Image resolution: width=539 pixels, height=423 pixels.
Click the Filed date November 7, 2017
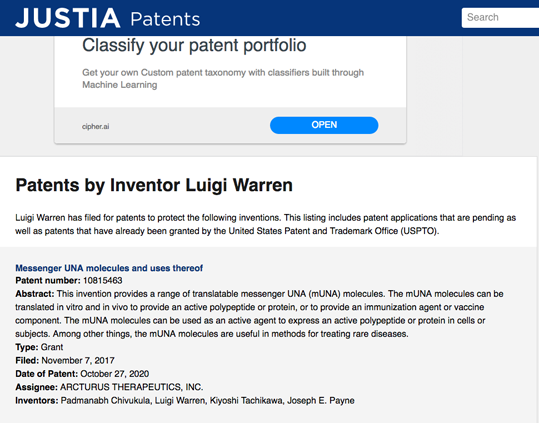click(x=78, y=360)
